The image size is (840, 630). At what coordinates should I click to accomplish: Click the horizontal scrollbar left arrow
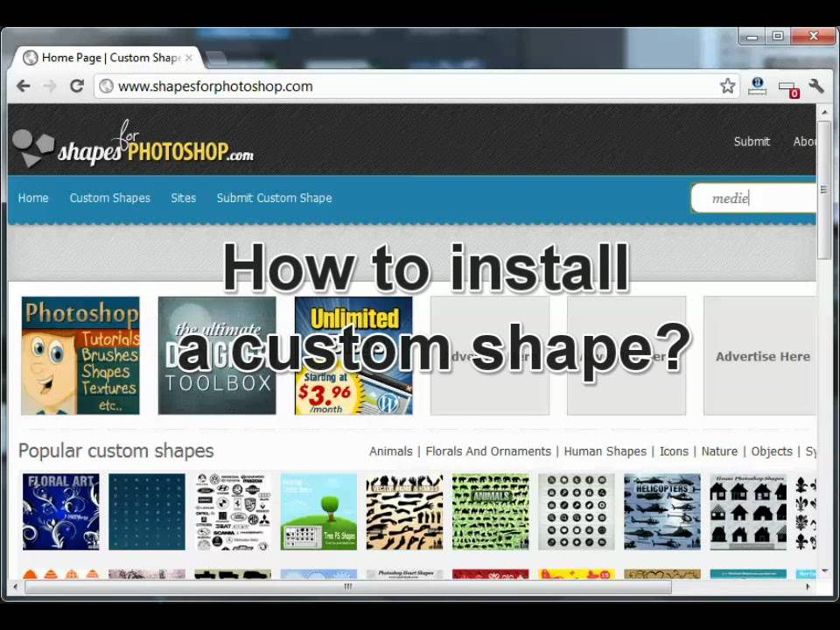[15, 586]
